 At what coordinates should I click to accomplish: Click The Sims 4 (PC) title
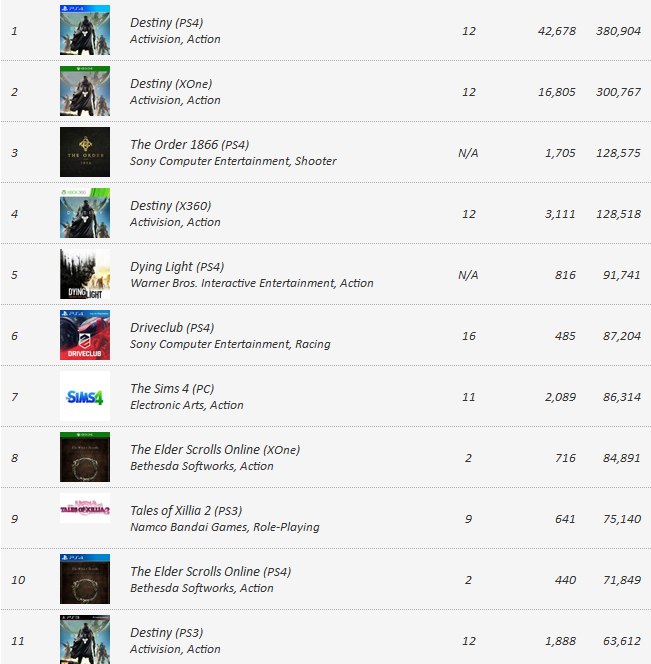172,388
